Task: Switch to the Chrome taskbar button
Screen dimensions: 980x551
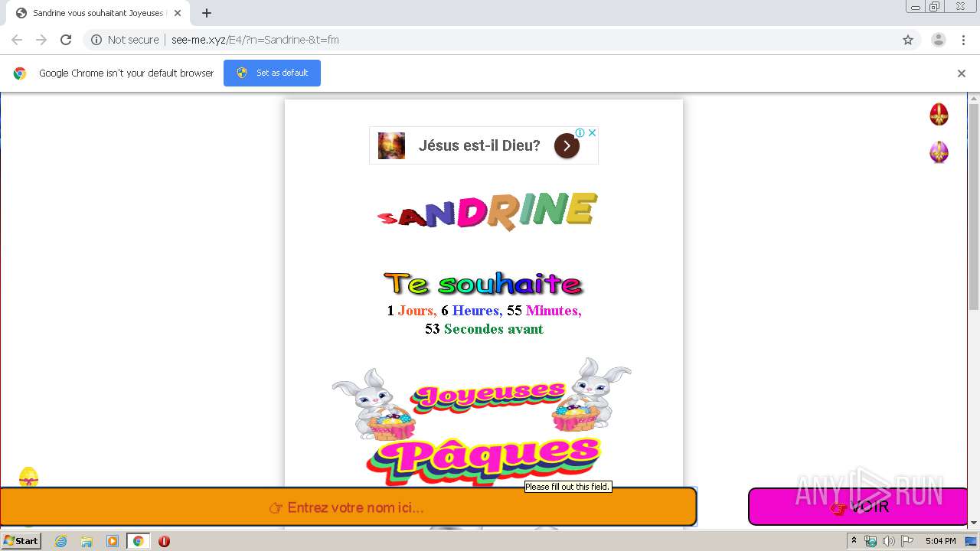Action: click(138, 541)
